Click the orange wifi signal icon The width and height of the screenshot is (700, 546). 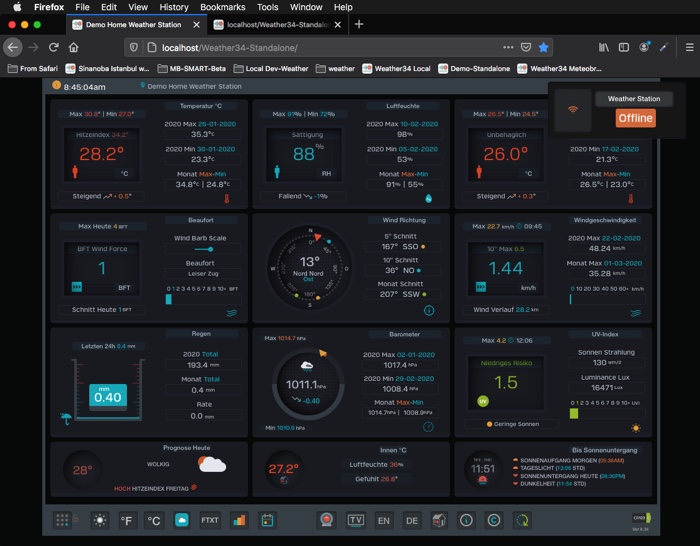[x=573, y=109]
